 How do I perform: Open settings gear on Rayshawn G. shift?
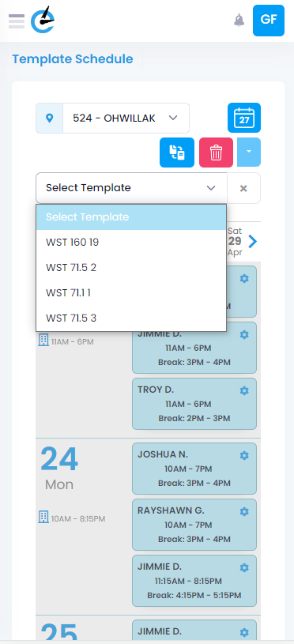click(244, 511)
